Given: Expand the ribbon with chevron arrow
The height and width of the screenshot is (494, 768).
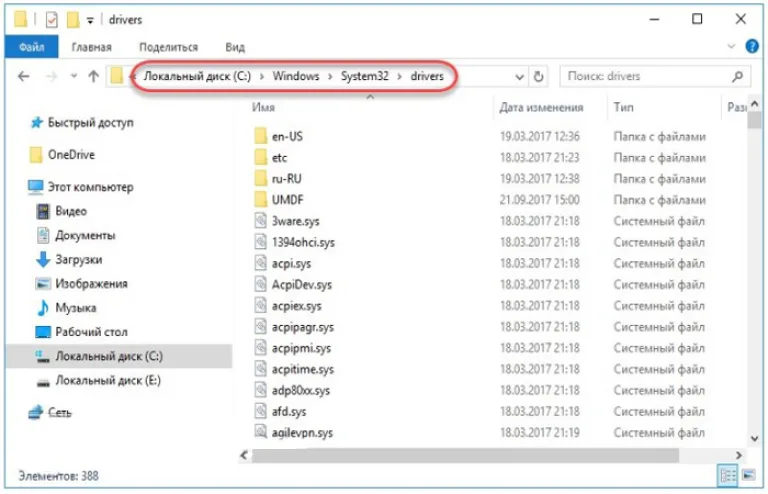Looking at the screenshot, I should 731,47.
